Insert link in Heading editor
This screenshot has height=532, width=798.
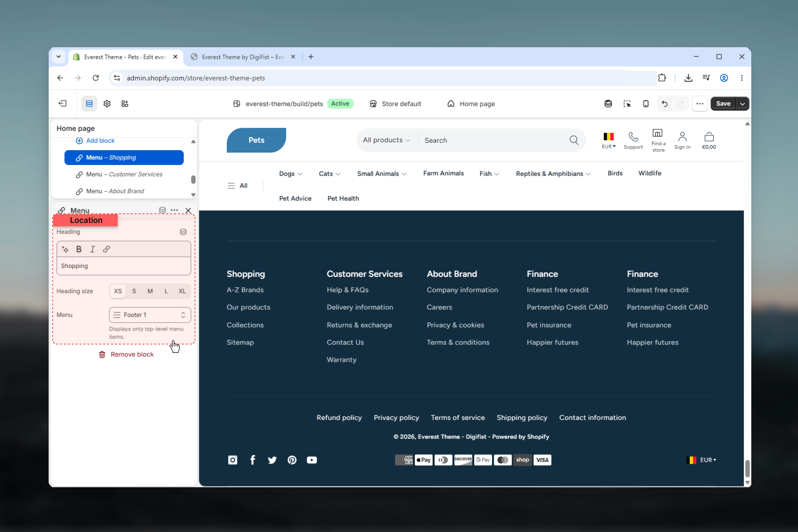click(107, 249)
